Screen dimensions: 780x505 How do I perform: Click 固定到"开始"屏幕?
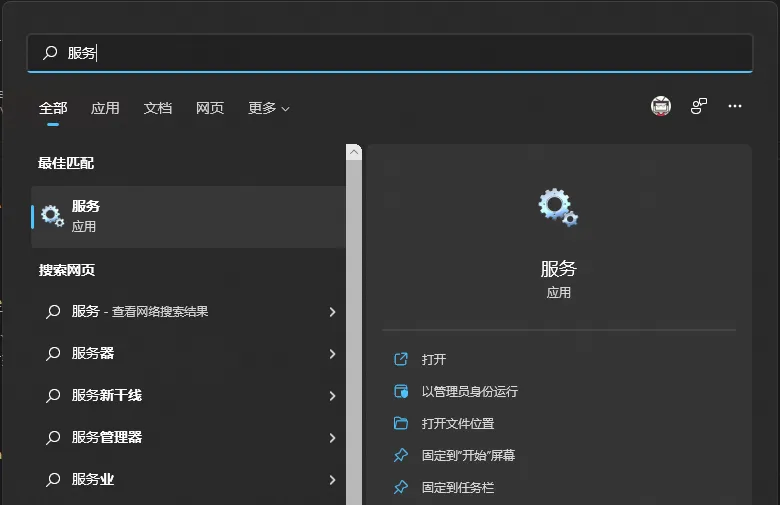click(x=468, y=455)
